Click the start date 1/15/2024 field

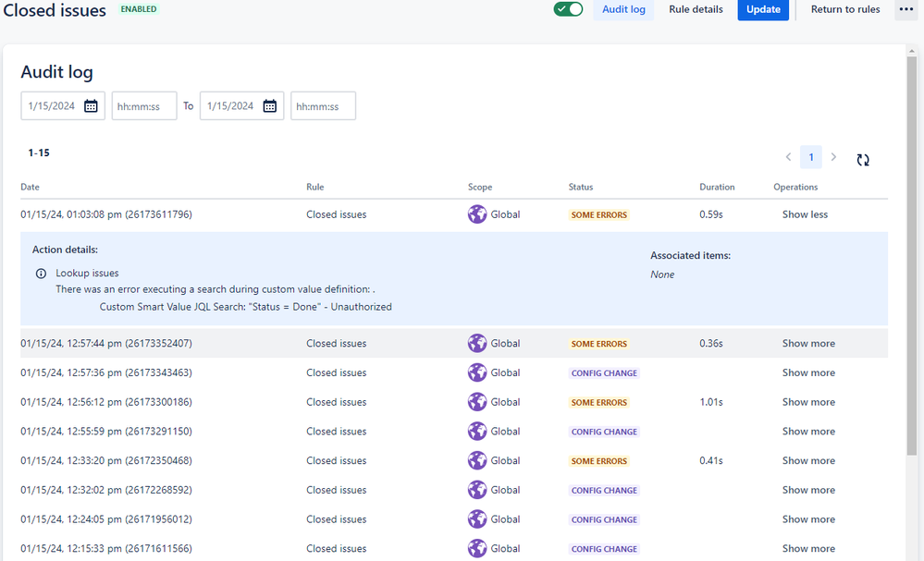63,106
